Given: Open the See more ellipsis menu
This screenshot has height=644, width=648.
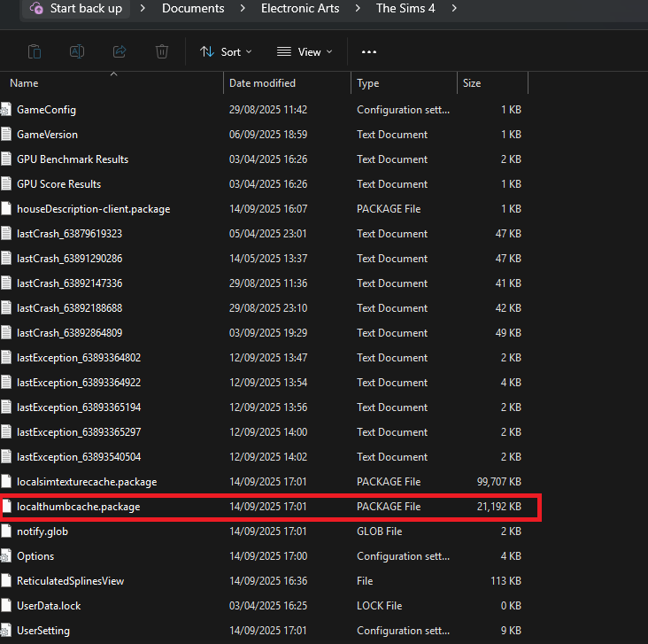Looking at the screenshot, I should coord(369,52).
